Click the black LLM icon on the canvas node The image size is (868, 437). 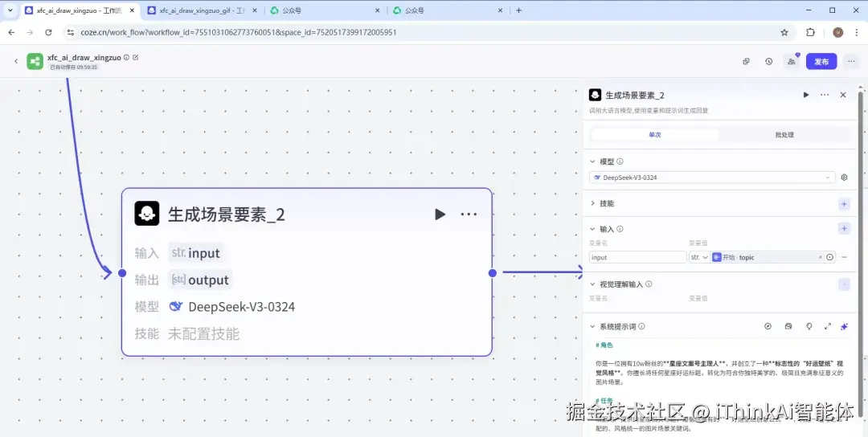[147, 214]
